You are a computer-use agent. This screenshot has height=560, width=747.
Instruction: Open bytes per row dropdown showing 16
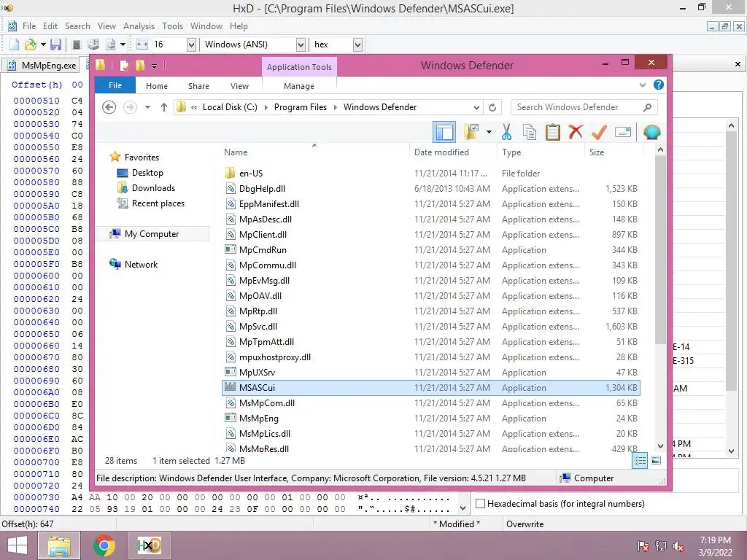pyautogui.click(x=191, y=44)
